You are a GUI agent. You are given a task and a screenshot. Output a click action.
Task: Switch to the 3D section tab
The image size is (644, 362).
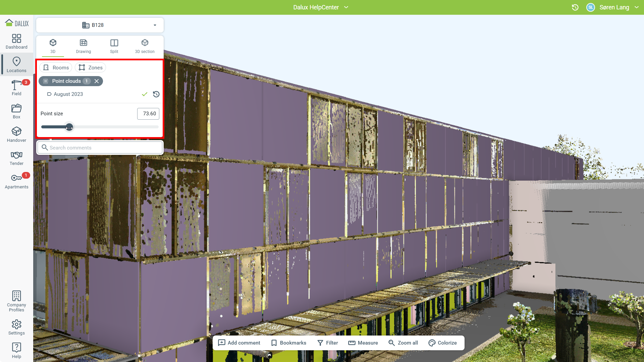point(145,46)
